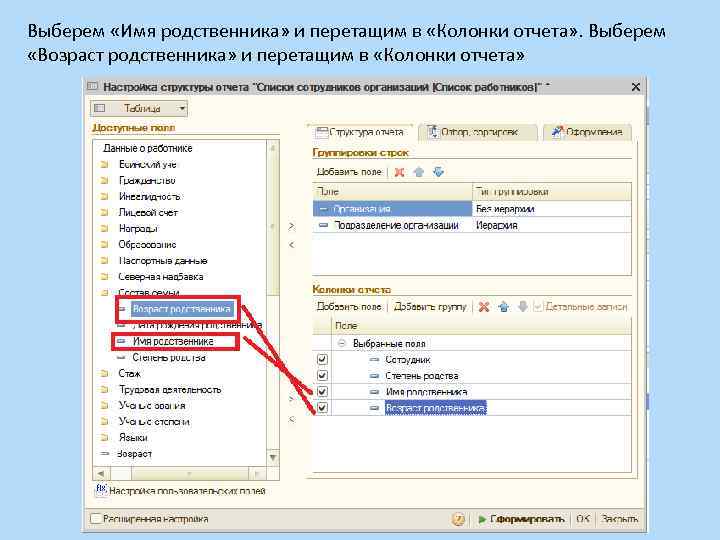Click the Ученые звания folder icon
This screenshot has width=720, height=540.
(105, 406)
